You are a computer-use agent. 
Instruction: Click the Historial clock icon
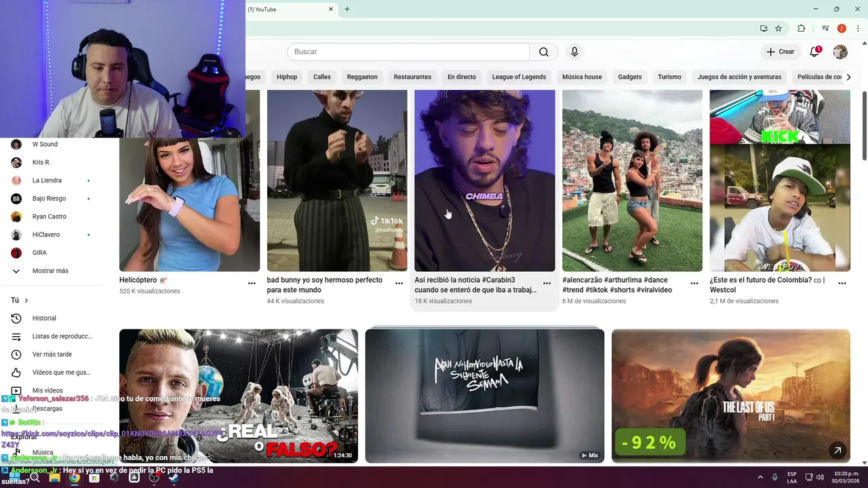click(16, 319)
